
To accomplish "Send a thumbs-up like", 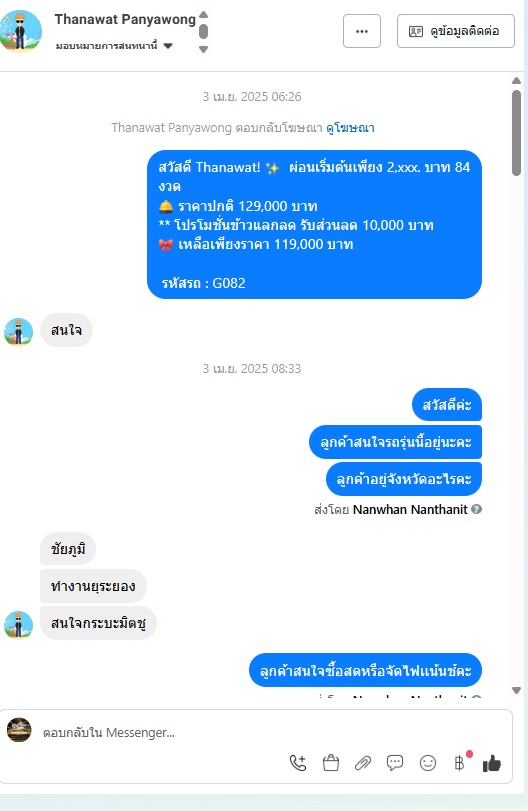I will point(492,763).
